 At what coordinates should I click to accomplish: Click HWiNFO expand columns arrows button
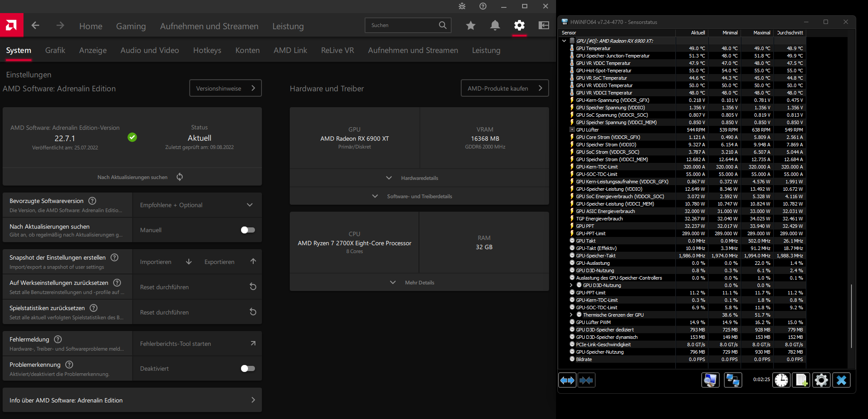(x=567, y=380)
